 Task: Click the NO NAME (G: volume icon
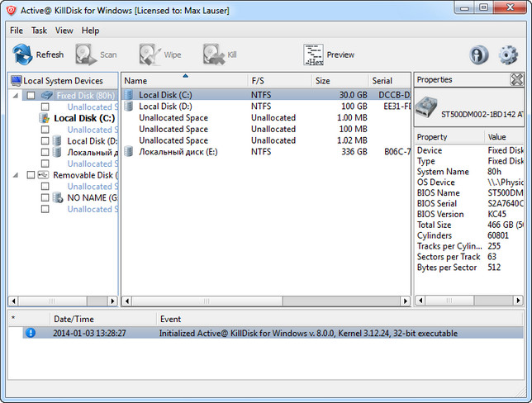pyautogui.click(x=58, y=197)
